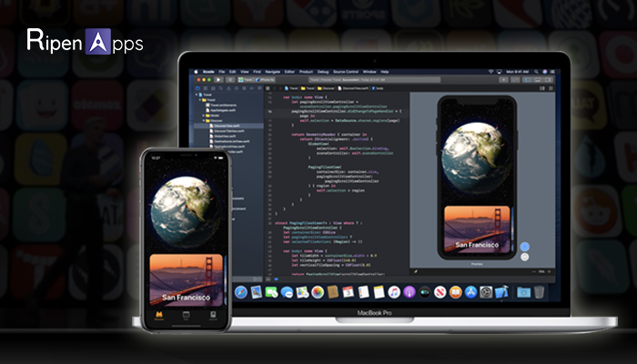Image resolution: width=637 pixels, height=364 pixels.
Task: Open Photos from the Dock
Action: click(318, 292)
